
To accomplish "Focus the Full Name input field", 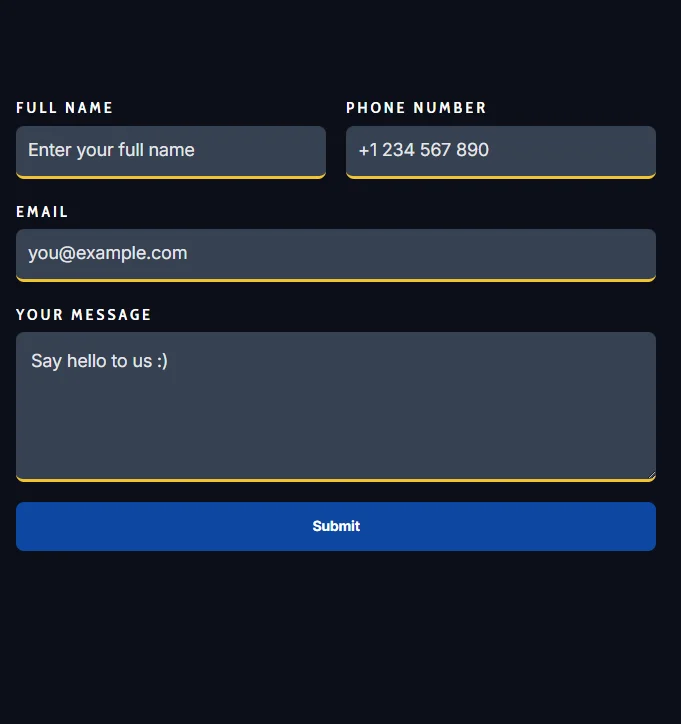I will [x=171, y=152].
